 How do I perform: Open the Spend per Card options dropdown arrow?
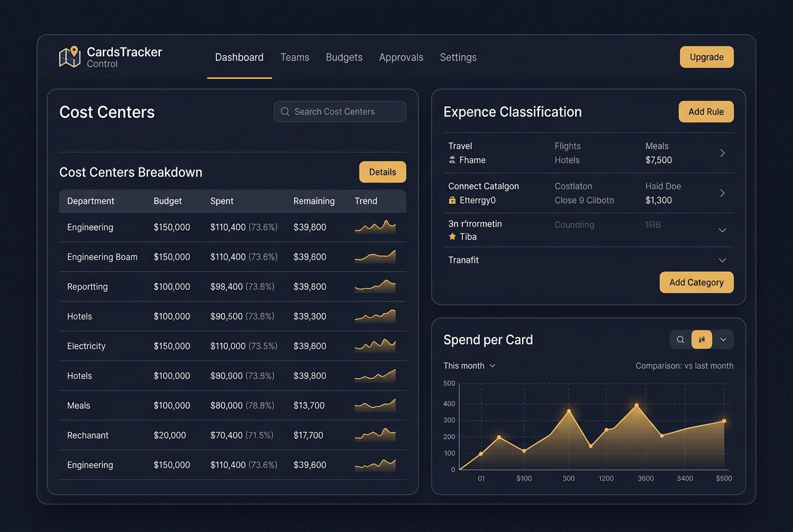(x=723, y=340)
